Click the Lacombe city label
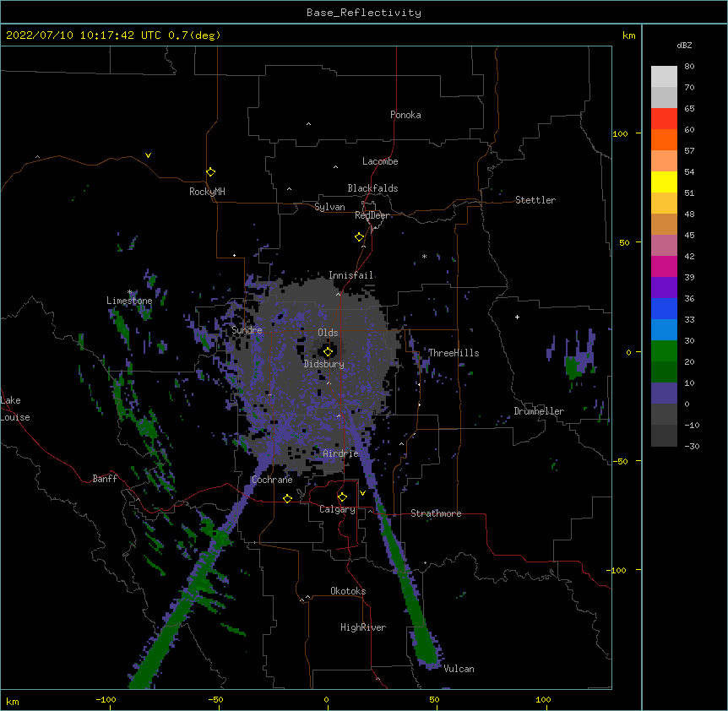The height and width of the screenshot is (711, 728). tap(380, 161)
